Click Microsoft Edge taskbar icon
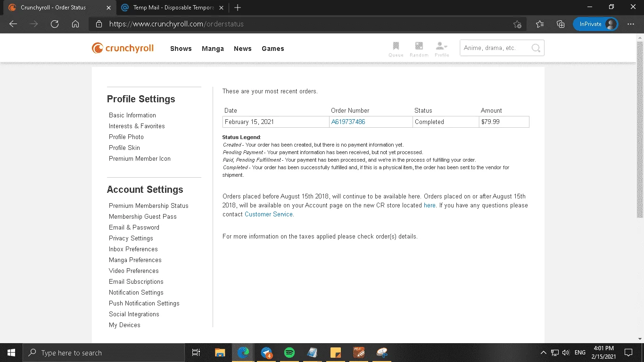This screenshot has height=362, width=644. click(x=243, y=353)
